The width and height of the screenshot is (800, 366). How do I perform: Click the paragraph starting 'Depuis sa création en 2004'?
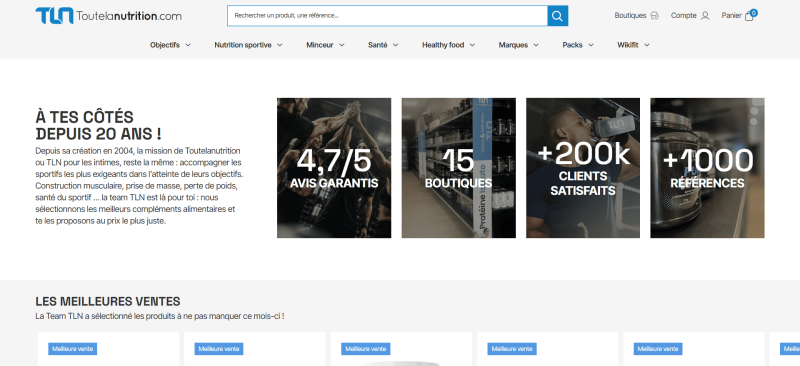(x=138, y=186)
